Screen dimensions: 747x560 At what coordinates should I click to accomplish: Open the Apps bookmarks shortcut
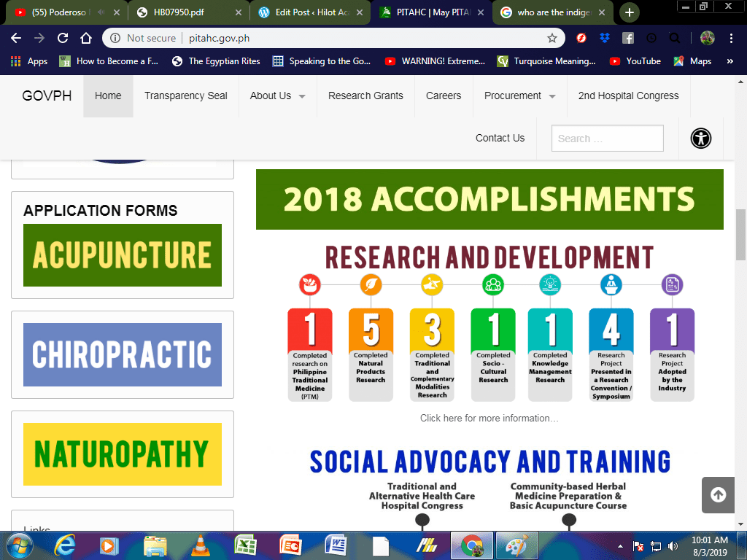(29, 61)
